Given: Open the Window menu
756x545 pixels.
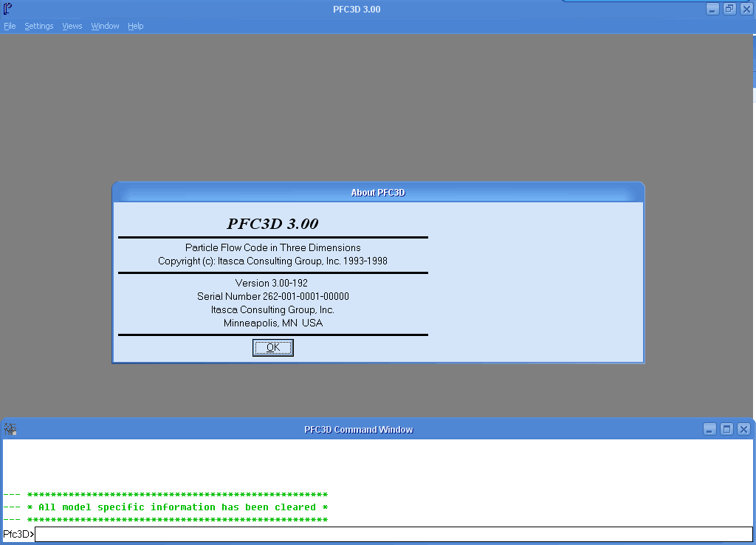Looking at the screenshot, I should 105,26.
